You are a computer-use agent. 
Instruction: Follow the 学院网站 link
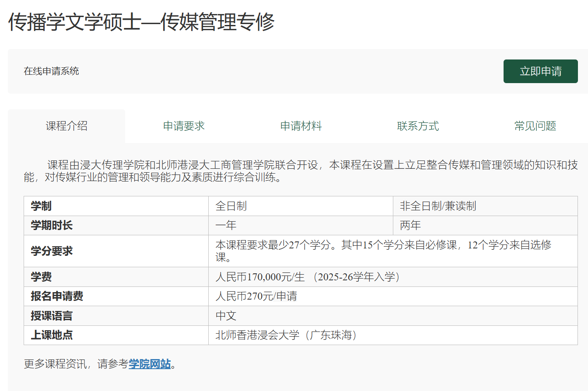point(150,364)
